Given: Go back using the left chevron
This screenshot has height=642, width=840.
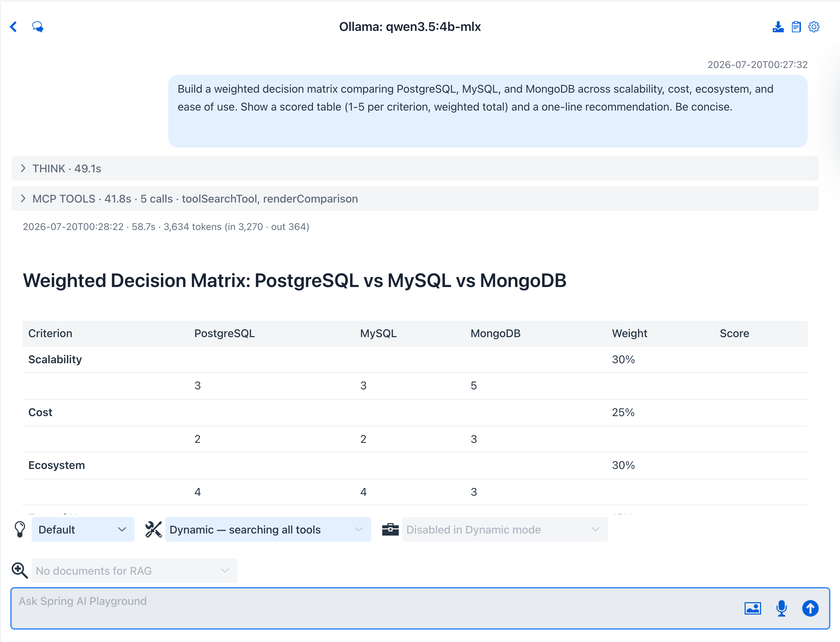Looking at the screenshot, I should (x=13, y=27).
